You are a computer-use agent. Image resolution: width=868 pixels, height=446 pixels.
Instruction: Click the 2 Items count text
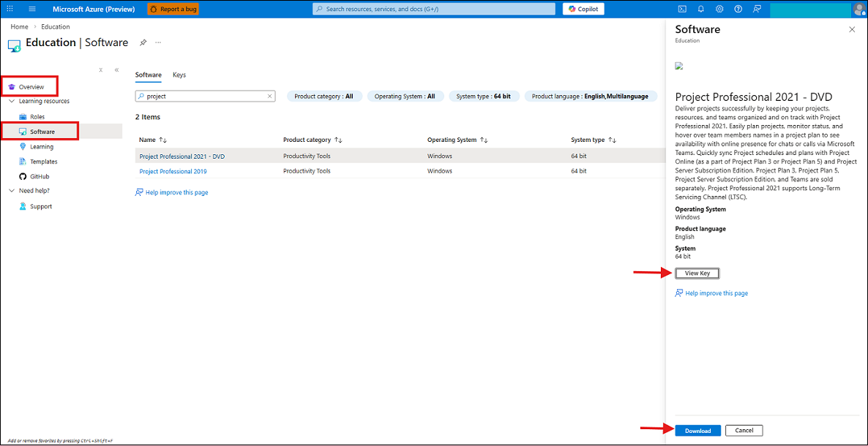click(148, 117)
